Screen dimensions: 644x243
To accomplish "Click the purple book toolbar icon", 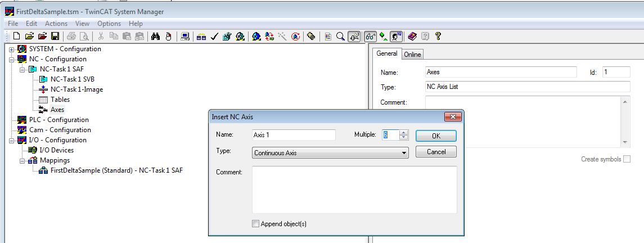I will click(412, 37).
